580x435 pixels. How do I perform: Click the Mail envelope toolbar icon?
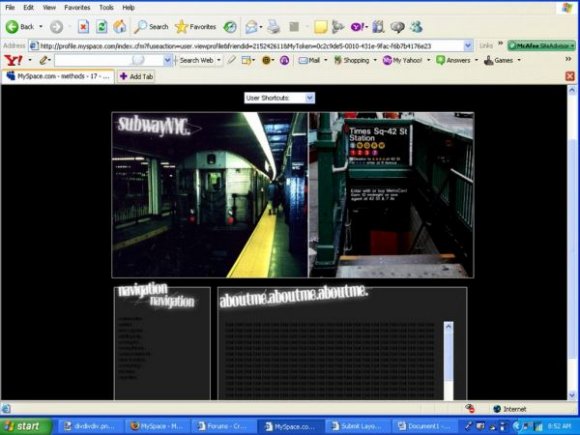[x=251, y=27]
